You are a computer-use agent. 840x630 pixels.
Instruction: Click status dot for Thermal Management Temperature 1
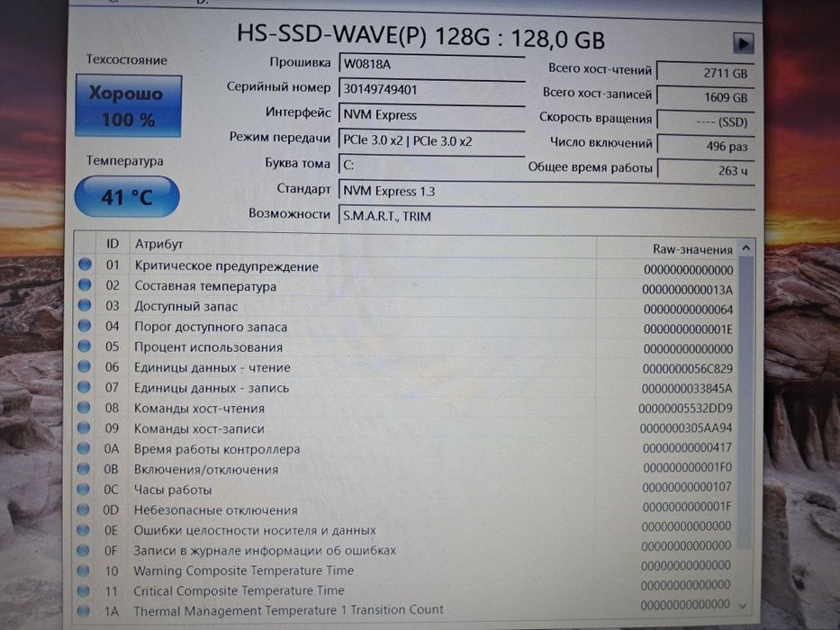point(83,610)
